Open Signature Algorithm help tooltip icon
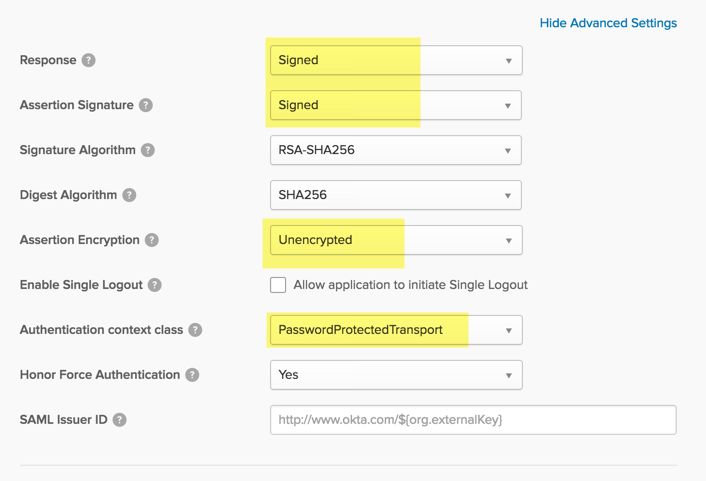Screen dimensions: 706x481 148,150
